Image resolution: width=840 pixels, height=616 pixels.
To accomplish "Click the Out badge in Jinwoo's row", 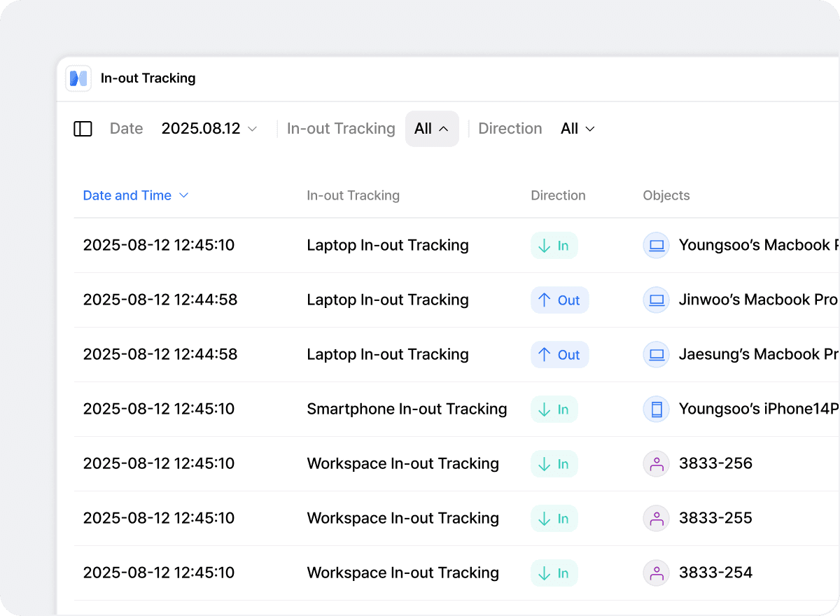I will tap(559, 300).
